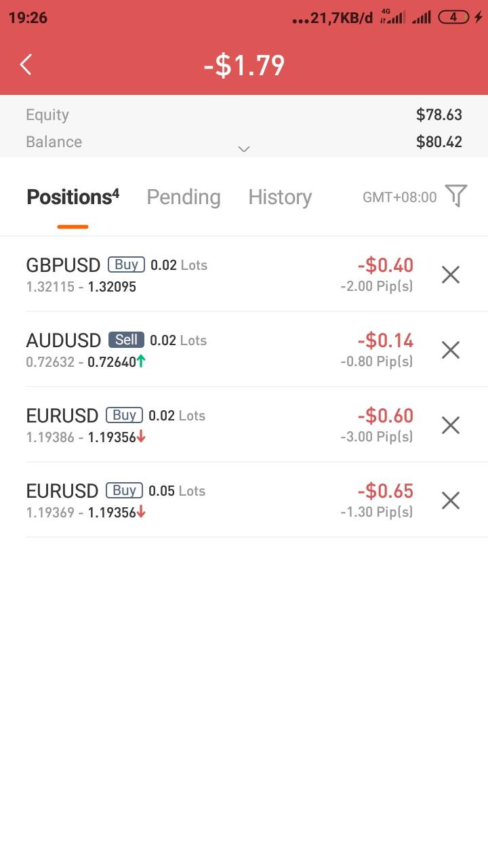The image size is (488, 868).
Task: Close the AUDUSD sell position
Action: pyautogui.click(x=450, y=350)
